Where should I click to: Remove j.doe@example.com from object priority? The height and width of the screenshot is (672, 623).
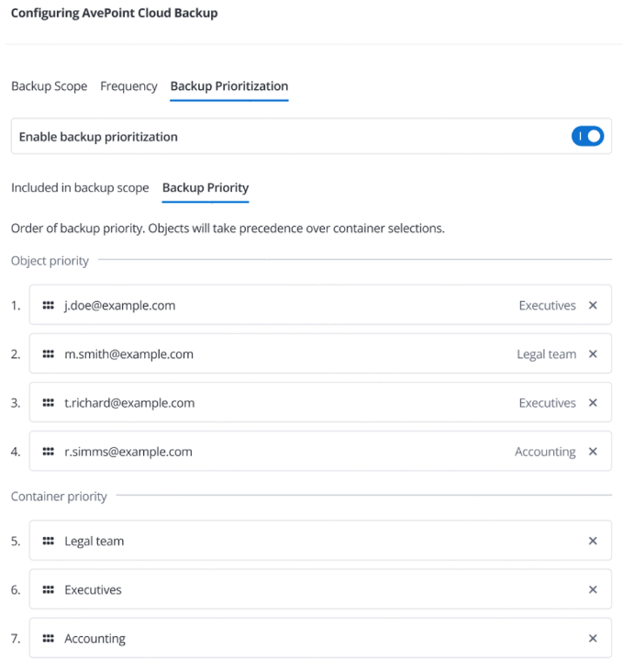593,305
